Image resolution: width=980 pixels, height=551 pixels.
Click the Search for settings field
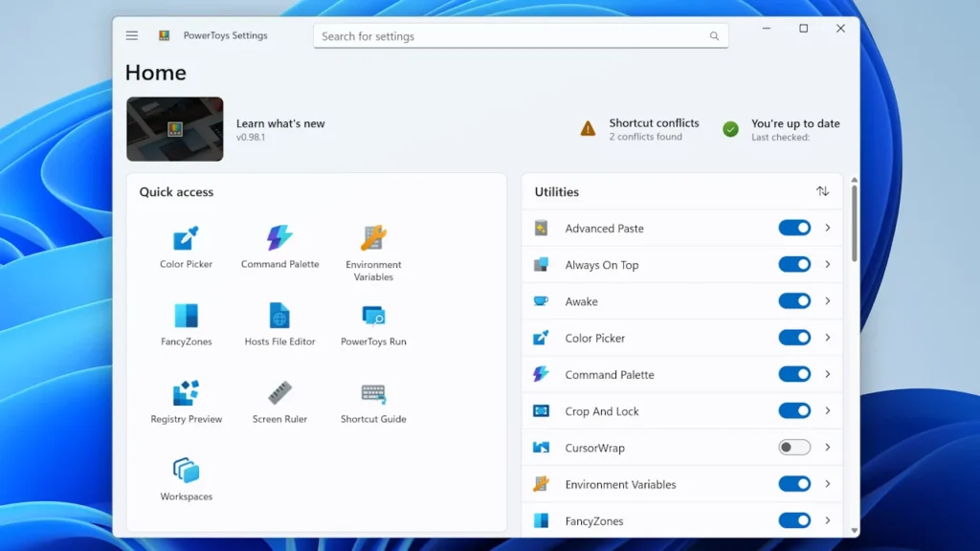coord(521,36)
